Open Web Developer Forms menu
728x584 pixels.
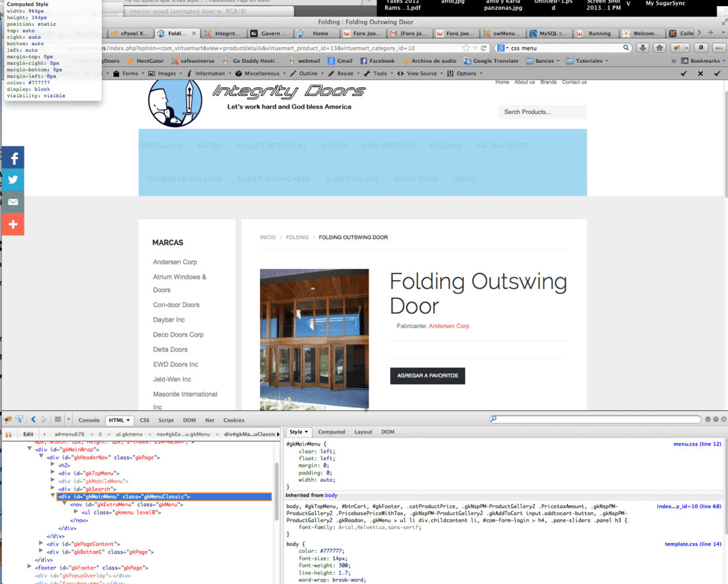pos(128,73)
